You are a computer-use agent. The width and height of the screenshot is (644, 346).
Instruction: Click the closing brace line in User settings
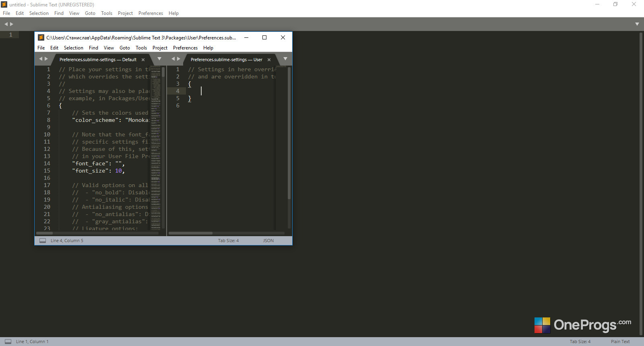coord(190,98)
